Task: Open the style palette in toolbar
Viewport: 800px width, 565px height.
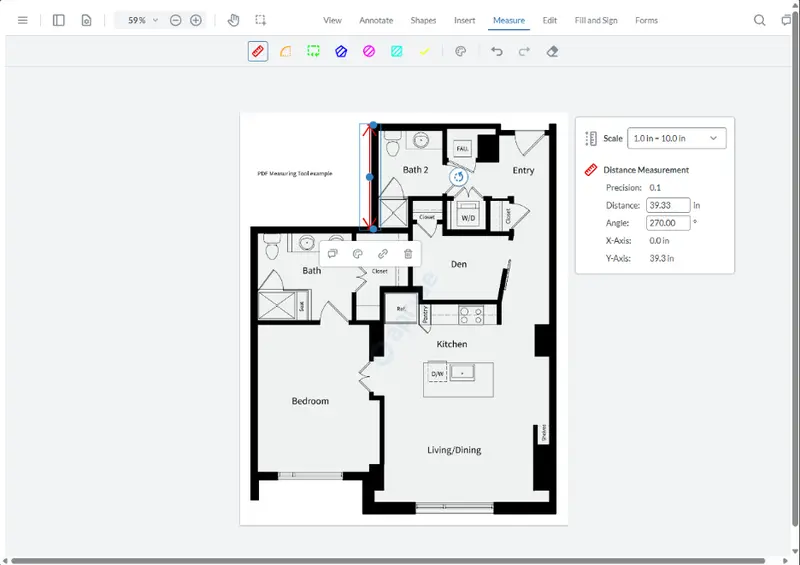Action: pos(461,52)
